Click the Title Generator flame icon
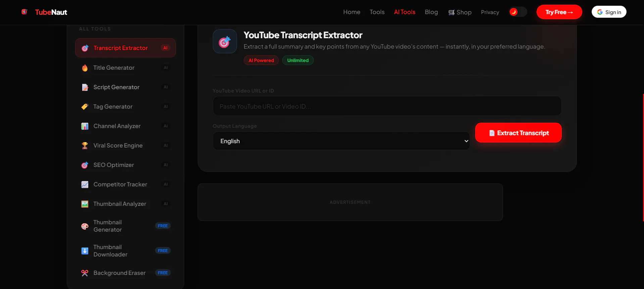The image size is (644, 289). (x=85, y=68)
